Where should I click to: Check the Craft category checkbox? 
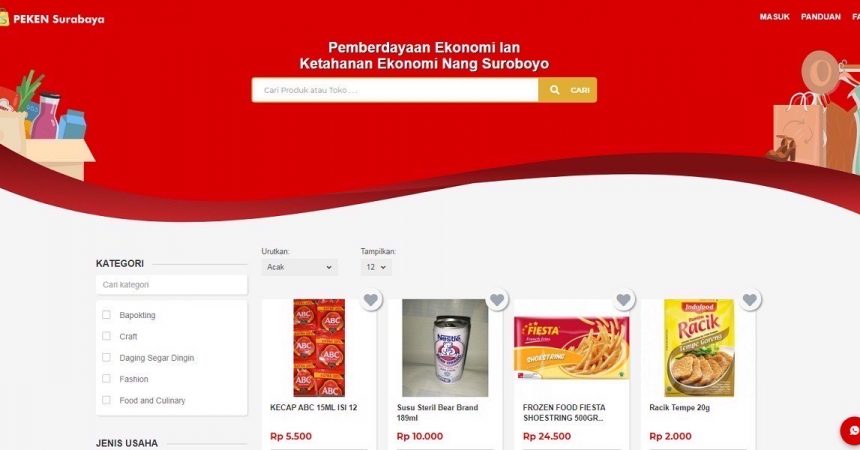click(106, 336)
